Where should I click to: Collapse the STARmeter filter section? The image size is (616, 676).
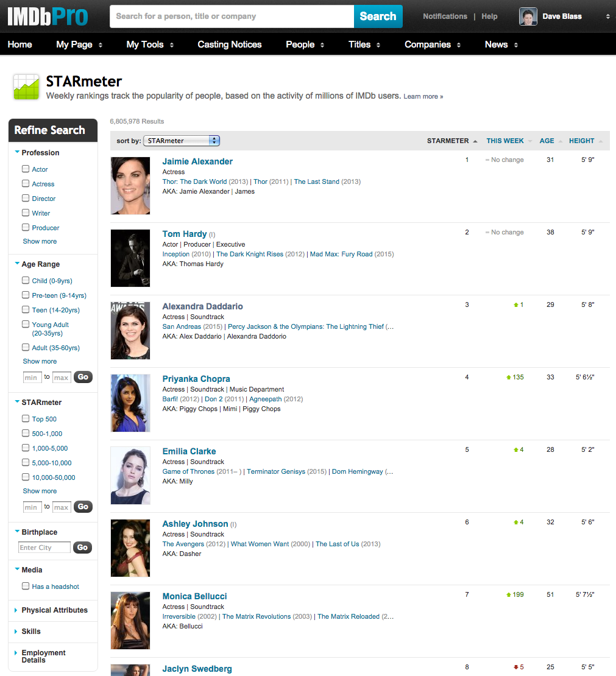pyautogui.click(x=17, y=402)
